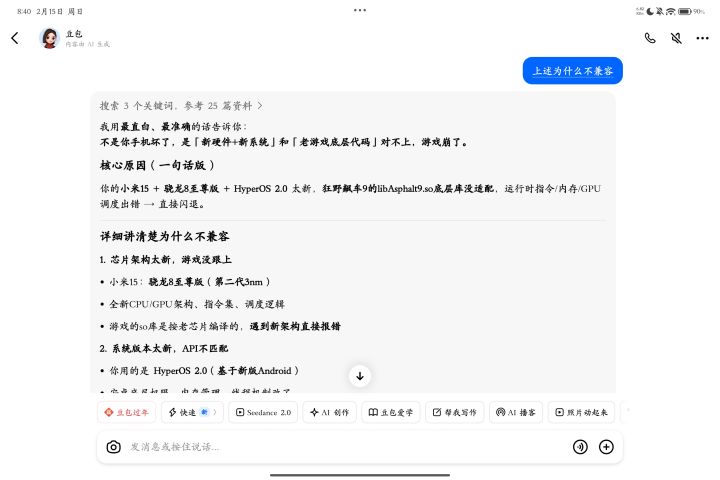This screenshot has height=480, width=720.
Task: Open the 帮我写作 chip
Action: (455, 412)
